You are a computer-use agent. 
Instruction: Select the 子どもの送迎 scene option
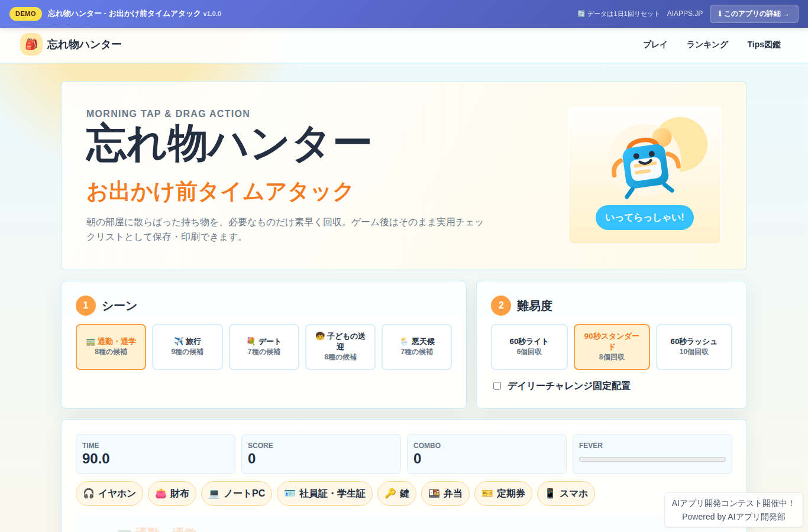(x=340, y=347)
